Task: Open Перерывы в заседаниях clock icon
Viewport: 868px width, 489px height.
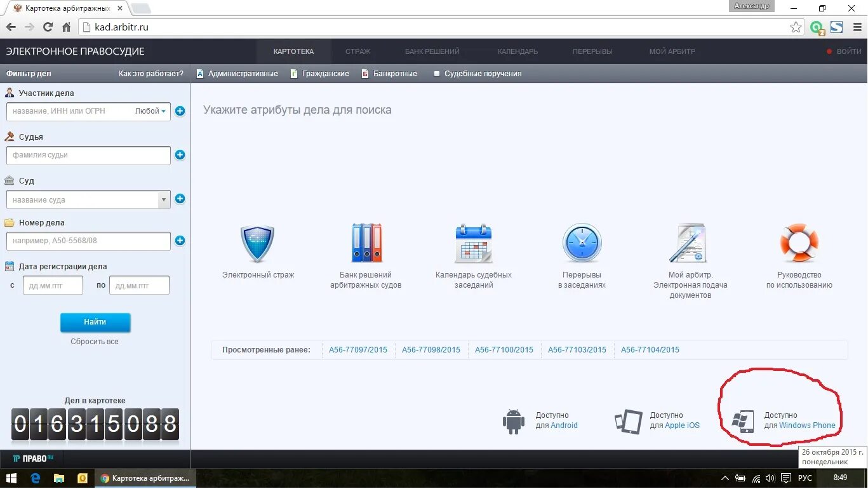Action: (582, 243)
